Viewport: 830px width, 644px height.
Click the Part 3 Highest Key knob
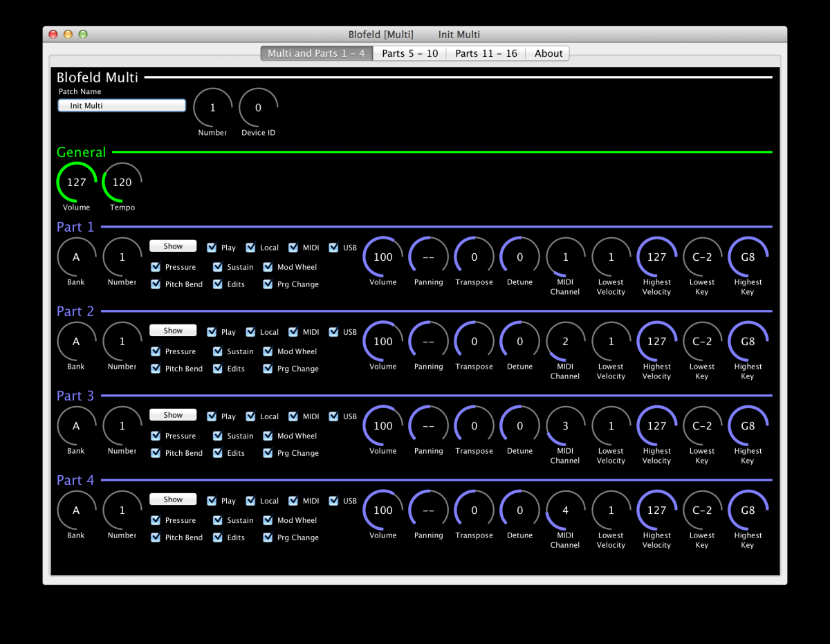tap(748, 426)
